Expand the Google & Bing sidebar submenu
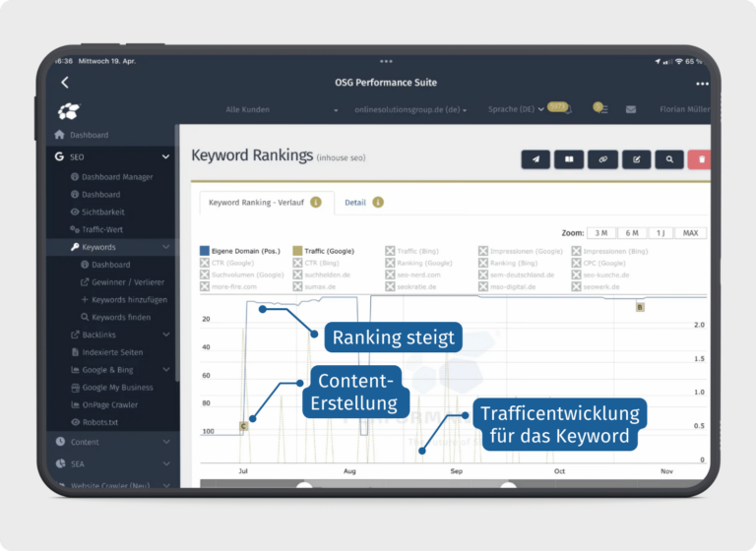Viewport: 756px width, 551px height. [165, 370]
